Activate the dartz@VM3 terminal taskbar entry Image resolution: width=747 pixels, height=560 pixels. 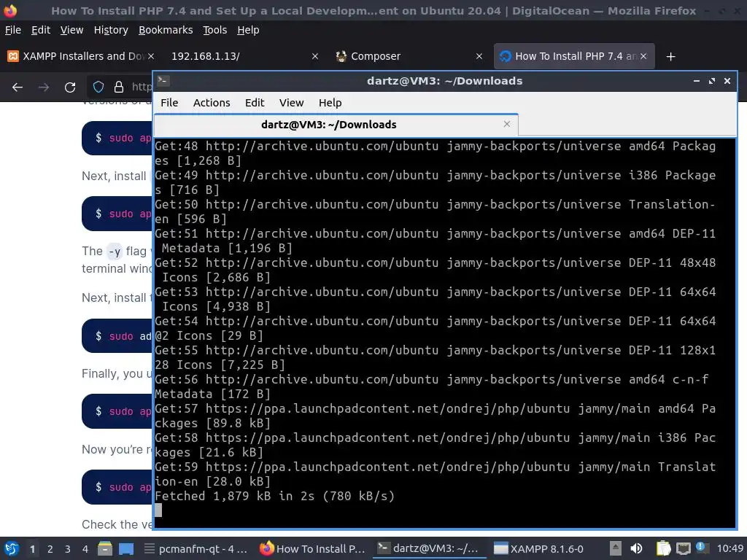[429, 549]
